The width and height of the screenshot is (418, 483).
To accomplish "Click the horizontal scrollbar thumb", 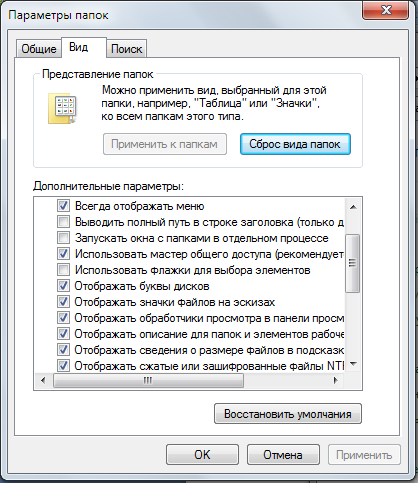I will point(148,380).
